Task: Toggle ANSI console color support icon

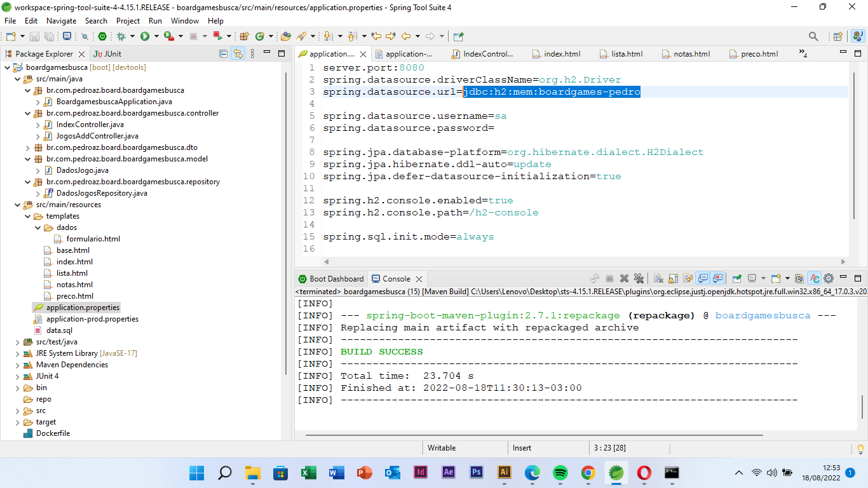Action: (815, 278)
